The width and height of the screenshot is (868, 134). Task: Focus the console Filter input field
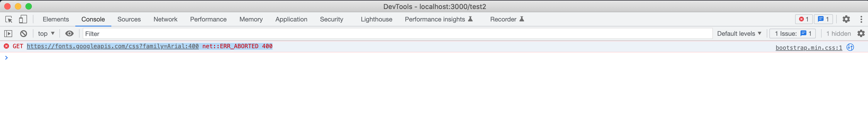tap(398, 34)
